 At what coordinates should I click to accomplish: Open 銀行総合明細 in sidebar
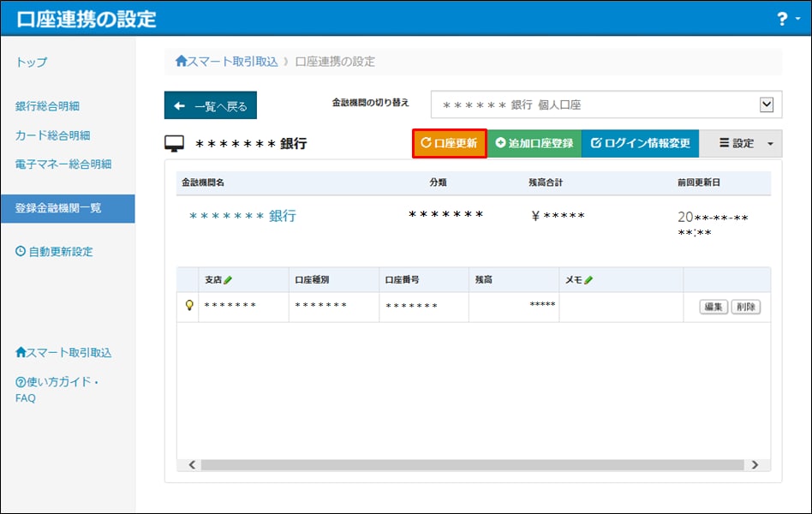pos(47,106)
